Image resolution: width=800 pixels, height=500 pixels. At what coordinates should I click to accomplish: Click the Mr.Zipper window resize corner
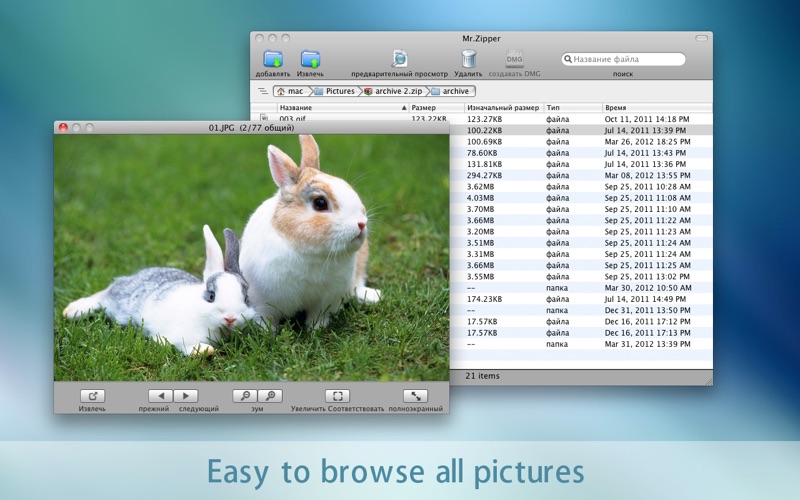click(x=709, y=381)
